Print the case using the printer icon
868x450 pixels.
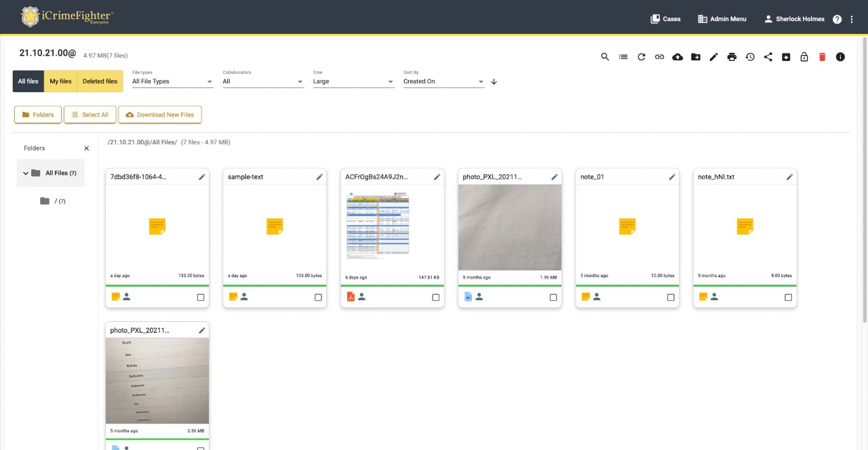pyautogui.click(x=732, y=57)
